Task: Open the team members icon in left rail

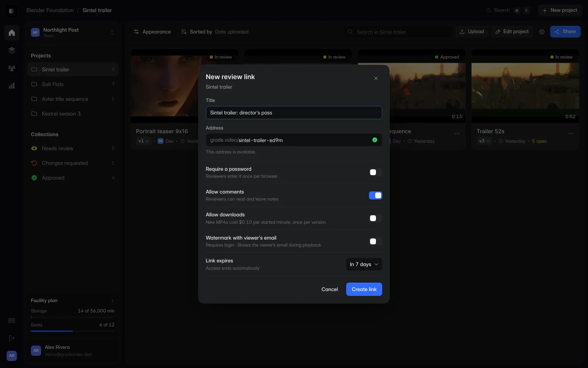Action: point(12,68)
